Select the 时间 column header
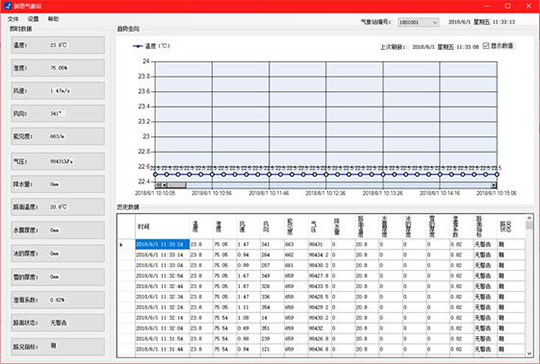This screenshot has height=364, width=540. pyautogui.click(x=163, y=227)
